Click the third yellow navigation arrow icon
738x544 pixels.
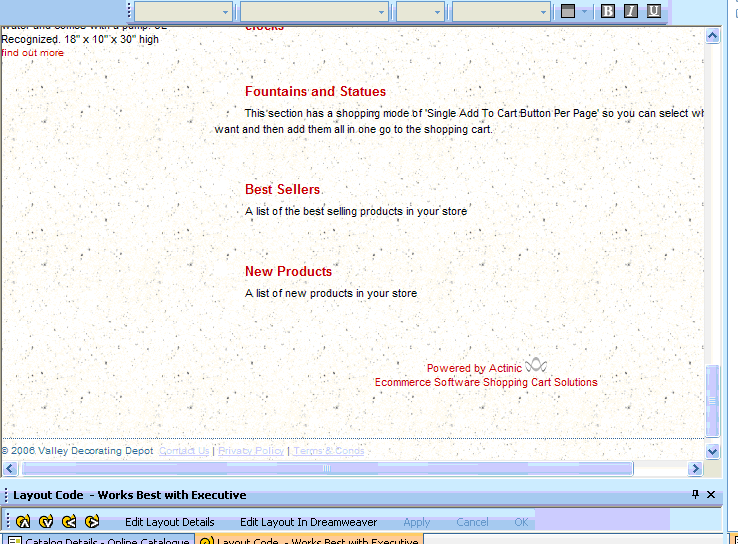pyautogui.click(x=69, y=521)
